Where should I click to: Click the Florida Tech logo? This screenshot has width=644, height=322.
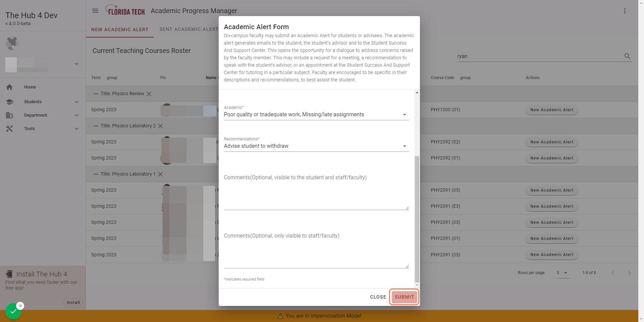(125, 10)
